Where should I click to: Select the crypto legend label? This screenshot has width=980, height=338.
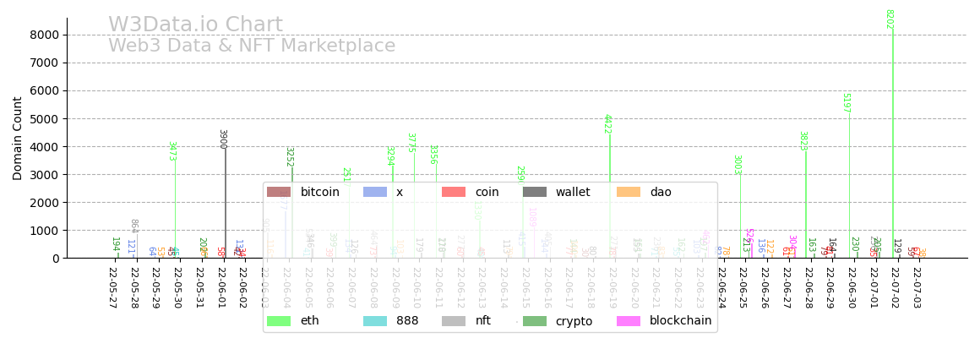pyautogui.click(x=574, y=322)
